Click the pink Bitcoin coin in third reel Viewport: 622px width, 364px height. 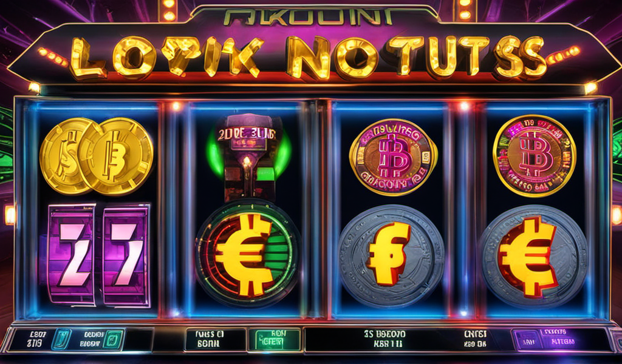click(x=393, y=157)
